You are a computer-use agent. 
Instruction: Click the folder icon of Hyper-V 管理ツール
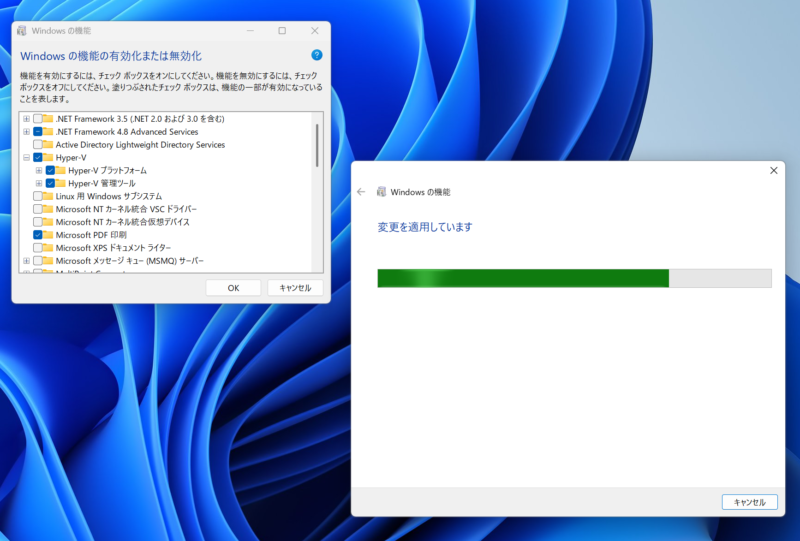click(x=60, y=184)
